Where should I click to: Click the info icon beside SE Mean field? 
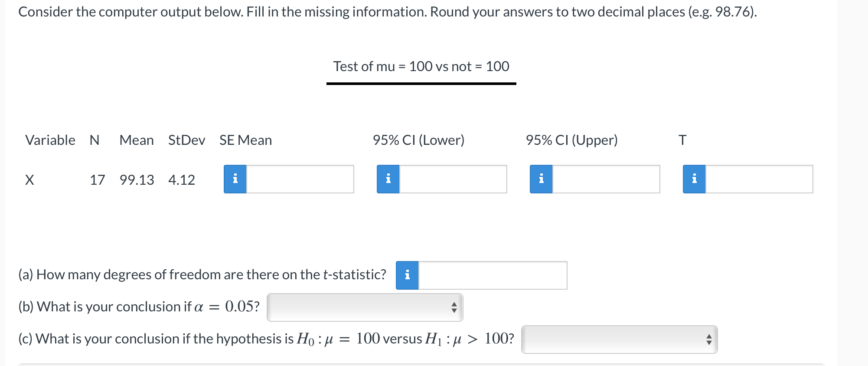pyautogui.click(x=236, y=179)
